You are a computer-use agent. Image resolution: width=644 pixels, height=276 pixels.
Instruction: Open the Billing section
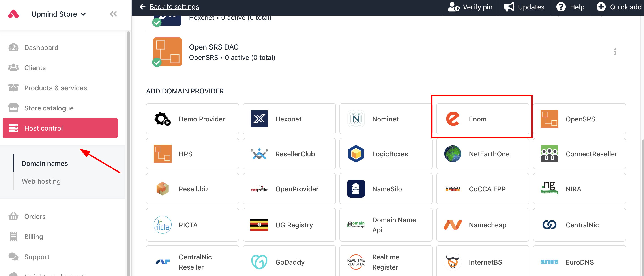point(60,237)
